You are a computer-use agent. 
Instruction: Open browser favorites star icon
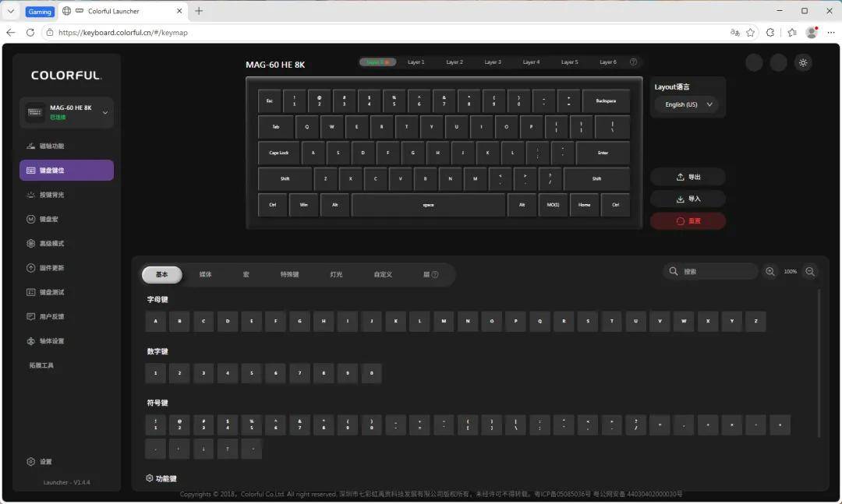pos(750,32)
